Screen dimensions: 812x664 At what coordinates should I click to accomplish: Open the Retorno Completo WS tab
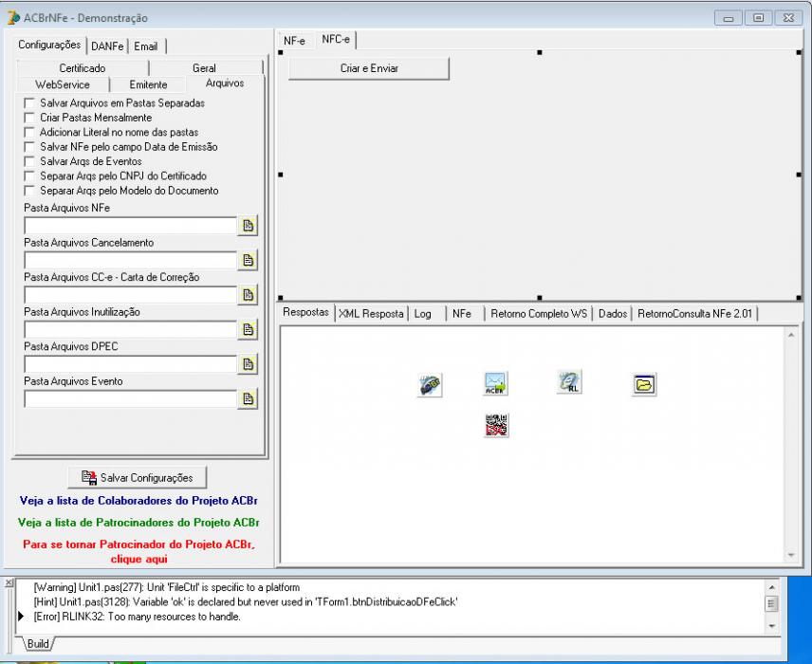[x=539, y=313]
